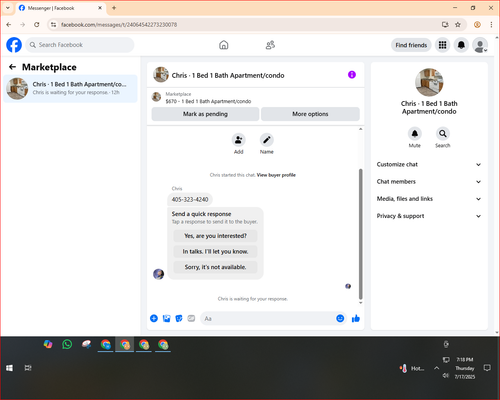Open Chris 1 Bed 1 Bath chat in list
Image resolution: width=500 pixels, height=400 pixels.
[x=70, y=89]
